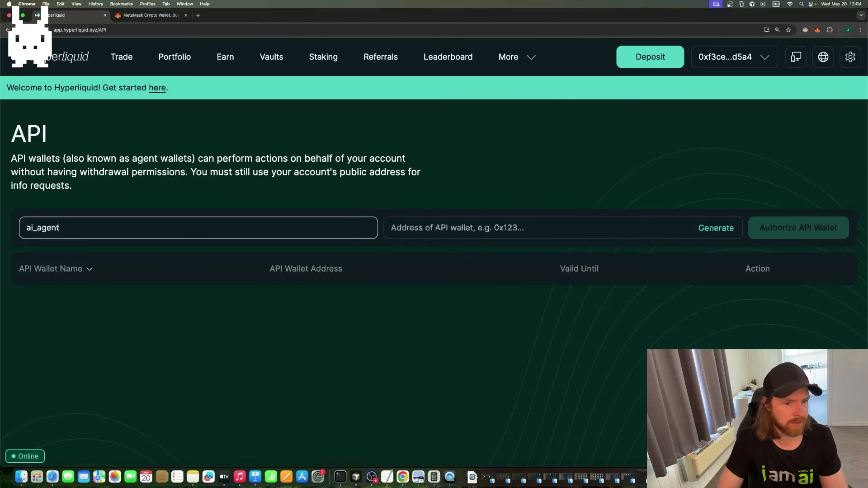Click the Google Chrome icon in the Dock

pos(403,477)
